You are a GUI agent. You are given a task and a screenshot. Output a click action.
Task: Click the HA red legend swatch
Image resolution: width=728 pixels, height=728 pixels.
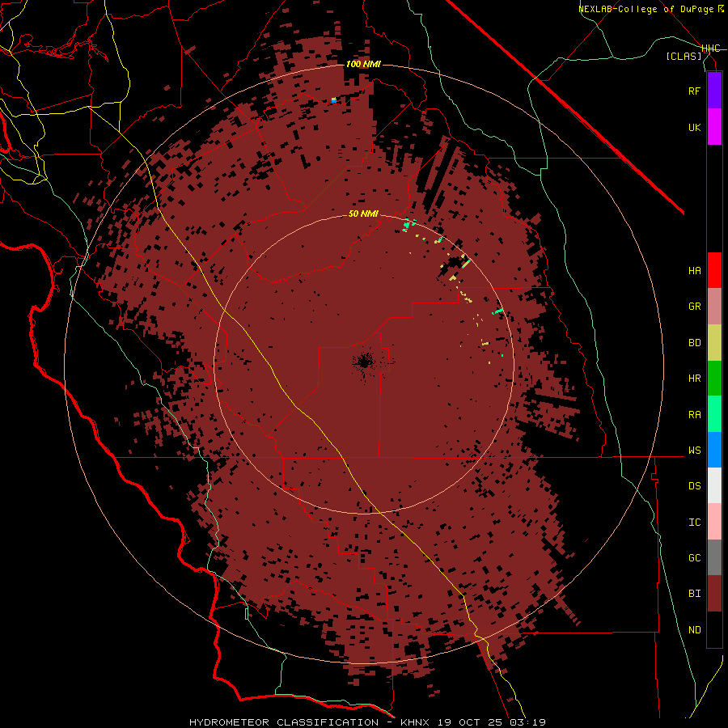[x=714, y=270]
